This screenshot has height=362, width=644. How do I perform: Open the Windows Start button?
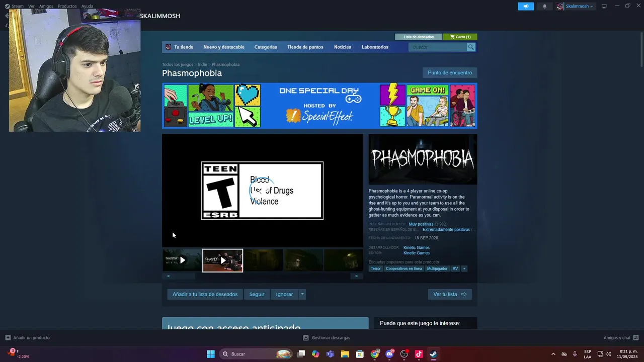pyautogui.click(x=211, y=354)
